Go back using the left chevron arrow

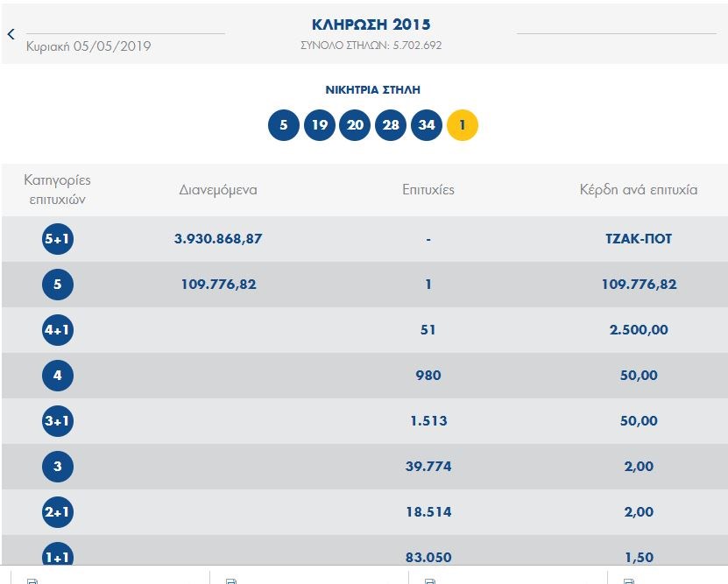tap(11, 34)
